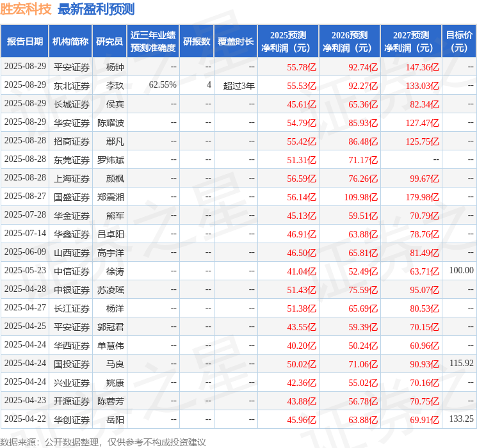
Task: Select the 机构简称 column header
Action: click(70, 42)
